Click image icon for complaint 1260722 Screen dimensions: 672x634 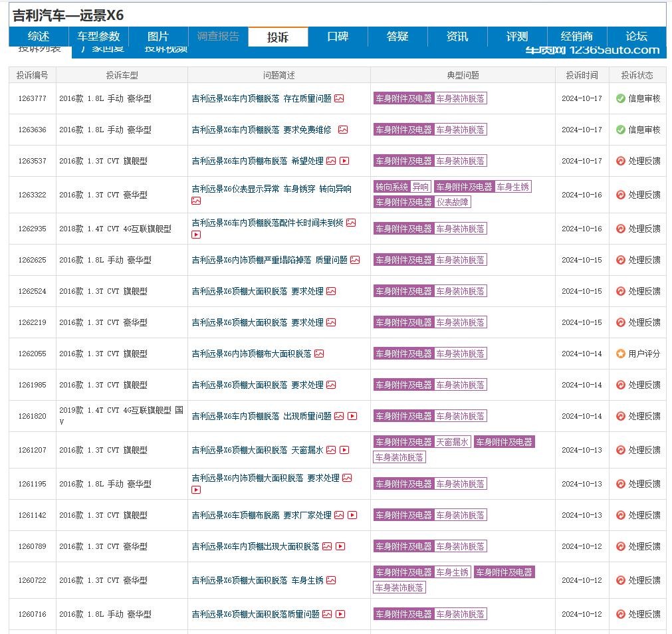click(x=331, y=580)
